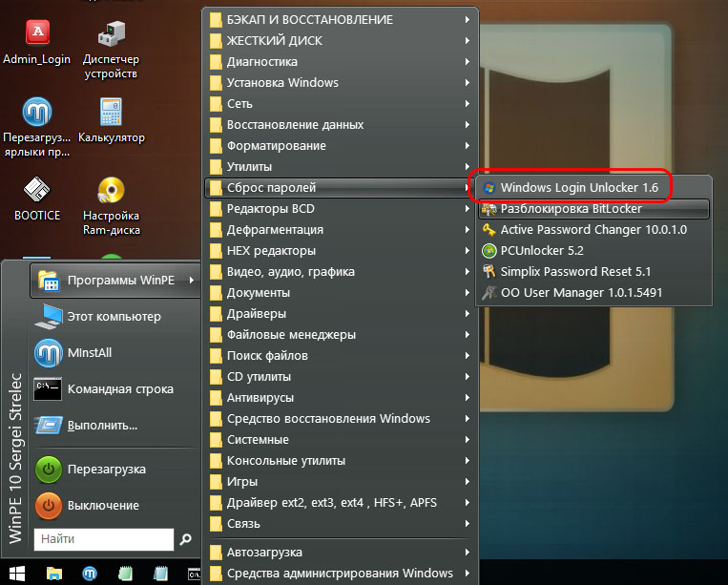Open Автозагрузка folder
The width and height of the screenshot is (728, 585).
tap(342, 553)
